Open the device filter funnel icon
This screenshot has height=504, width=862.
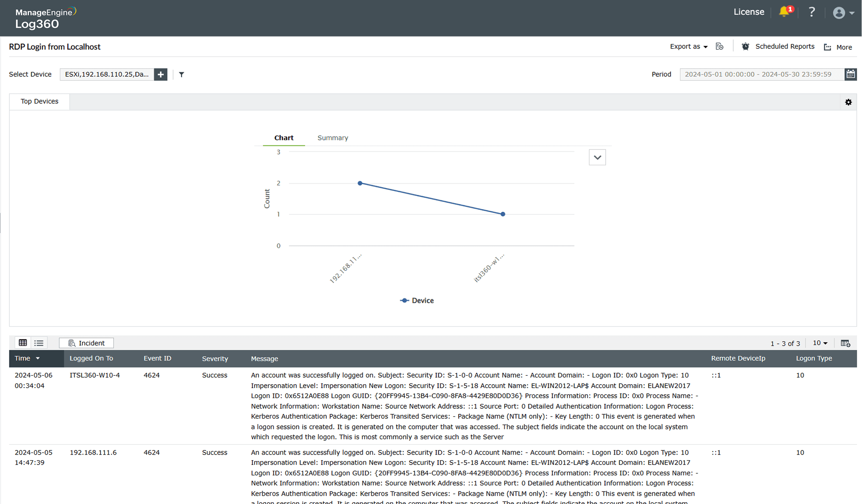click(182, 74)
